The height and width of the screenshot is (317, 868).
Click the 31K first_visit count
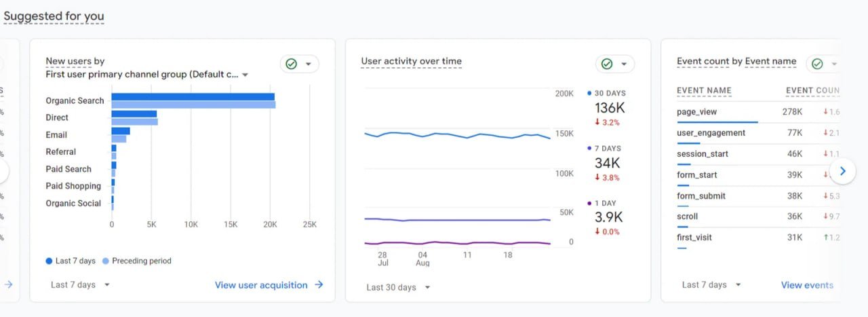click(x=795, y=238)
